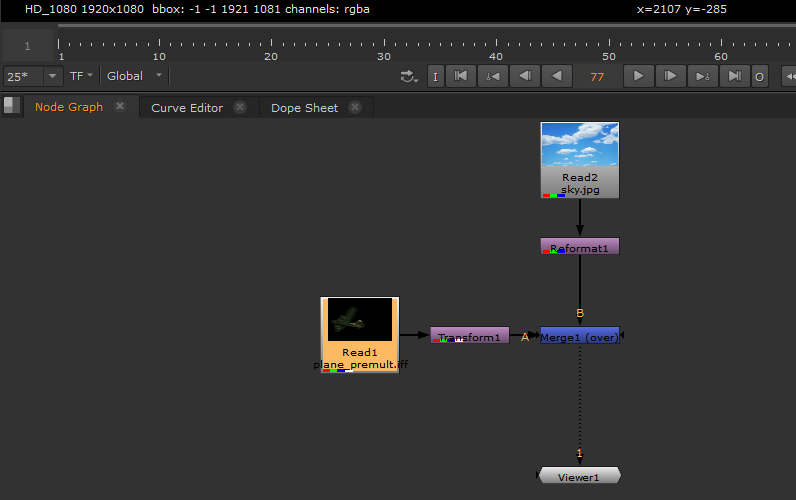
Task: Jump to the last frame
Action: 735,76
